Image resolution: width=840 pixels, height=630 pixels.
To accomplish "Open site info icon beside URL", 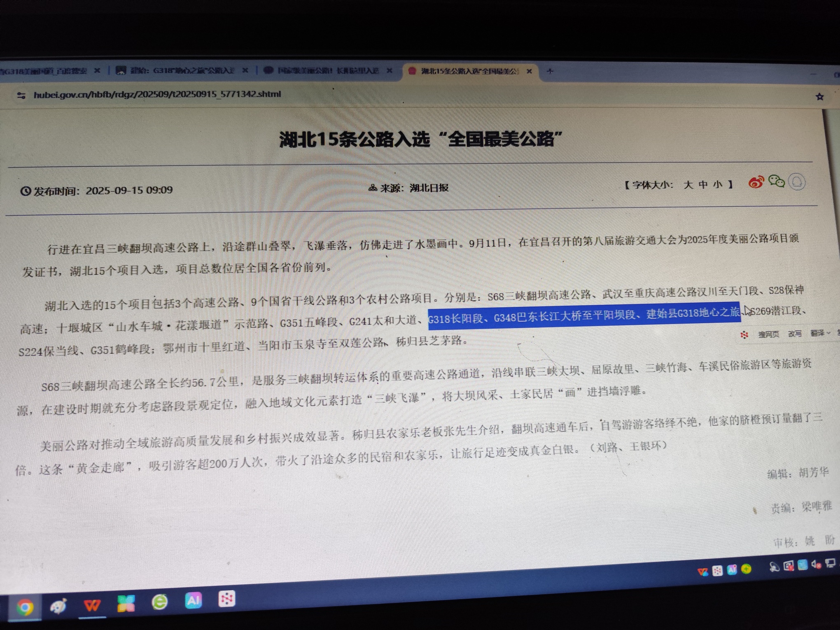I will point(21,96).
